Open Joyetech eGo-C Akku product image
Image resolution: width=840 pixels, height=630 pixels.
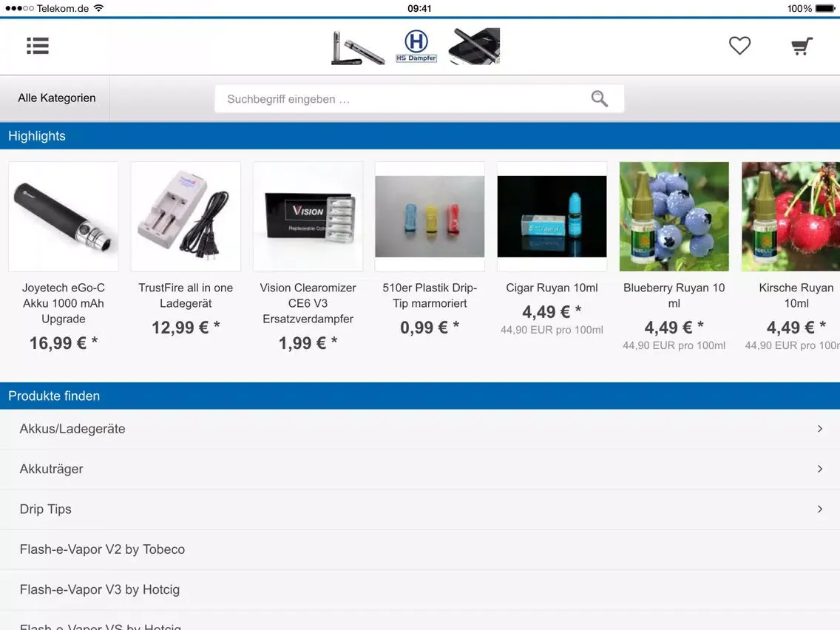coord(63,217)
